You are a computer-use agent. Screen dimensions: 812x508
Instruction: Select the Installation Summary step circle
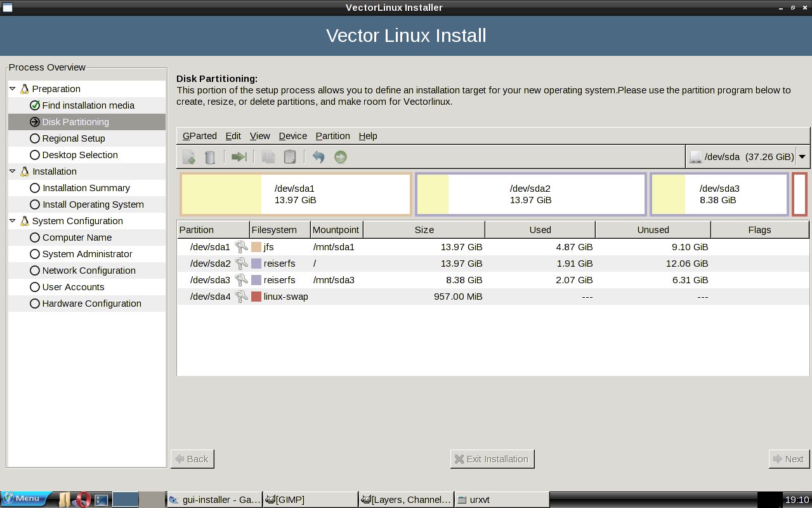(x=35, y=188)
